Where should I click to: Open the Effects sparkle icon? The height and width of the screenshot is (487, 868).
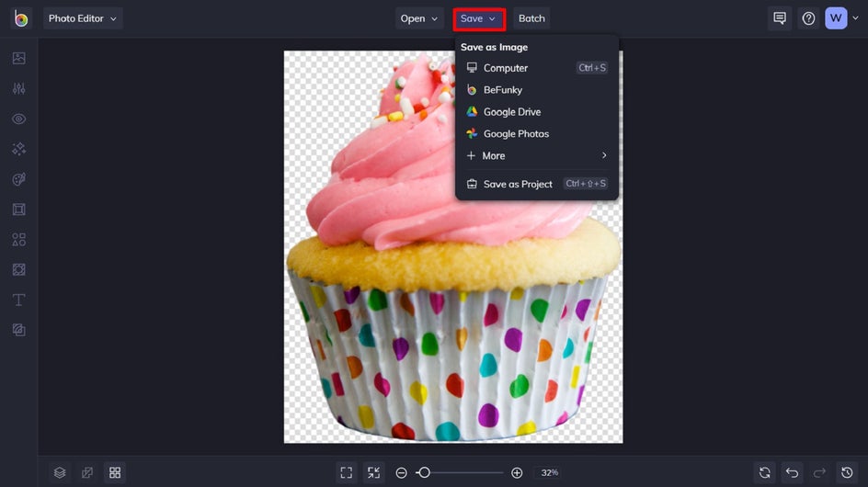click(x=18, y=149)
